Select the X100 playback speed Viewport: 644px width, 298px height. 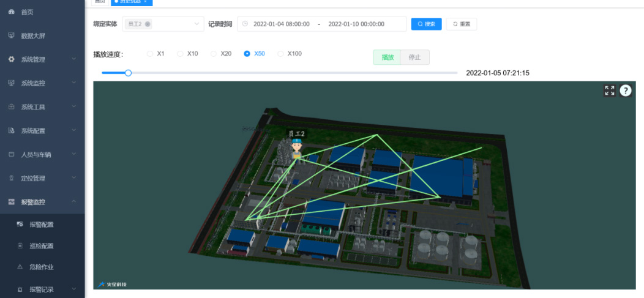click(x=281, y=54)
